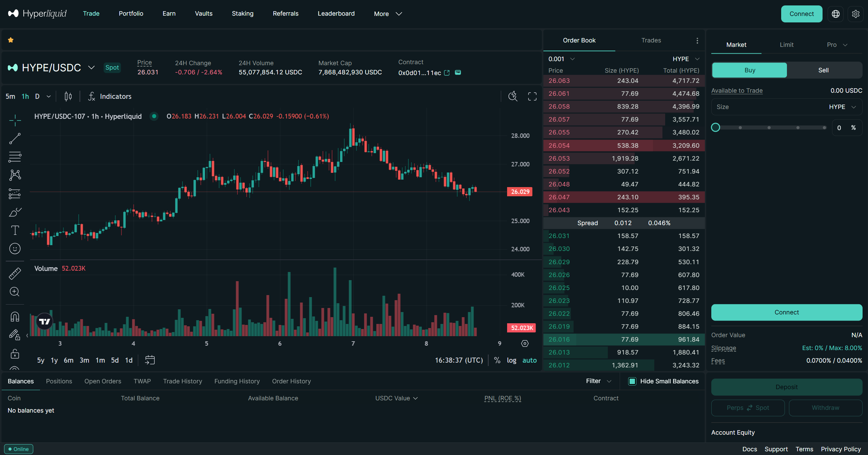Select the ruler measure tool
The image size is (868, 455).
click(x=15, y=274)
